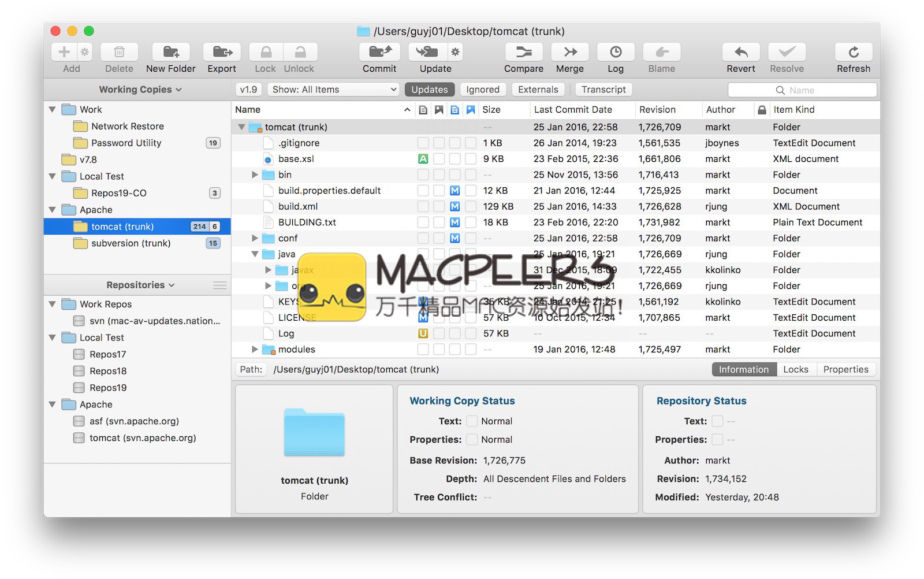The image size is (924, 579).
Task: Click the Export toolbar icon
Action: pyautogui.click(x=222, y=53)
